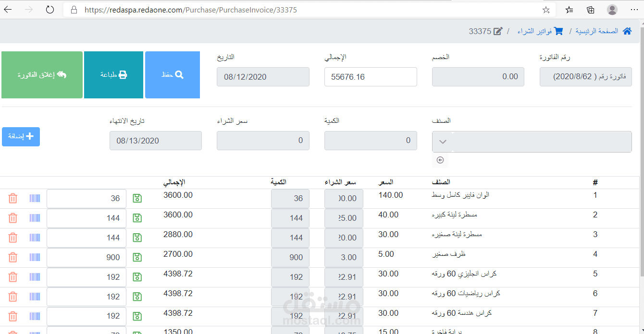Save كراس هندسة row with disk icon
This screenshot has width=644, height=334.
click(137, 316)
